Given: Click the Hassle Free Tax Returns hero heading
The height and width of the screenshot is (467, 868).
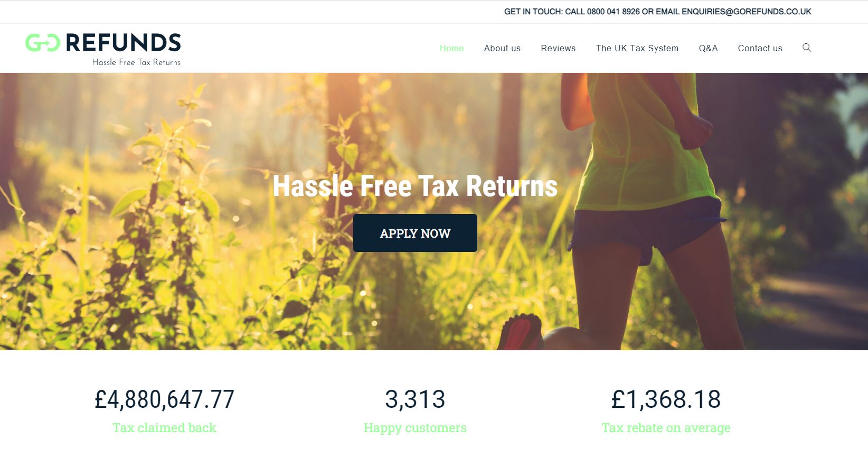Looking at the screenshot, I should click(x=415, y=186).
